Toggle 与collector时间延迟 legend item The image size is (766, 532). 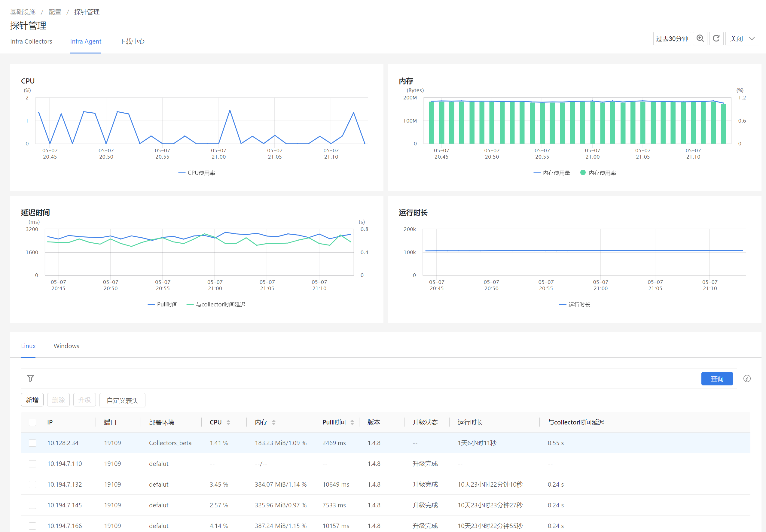(216, 305)
